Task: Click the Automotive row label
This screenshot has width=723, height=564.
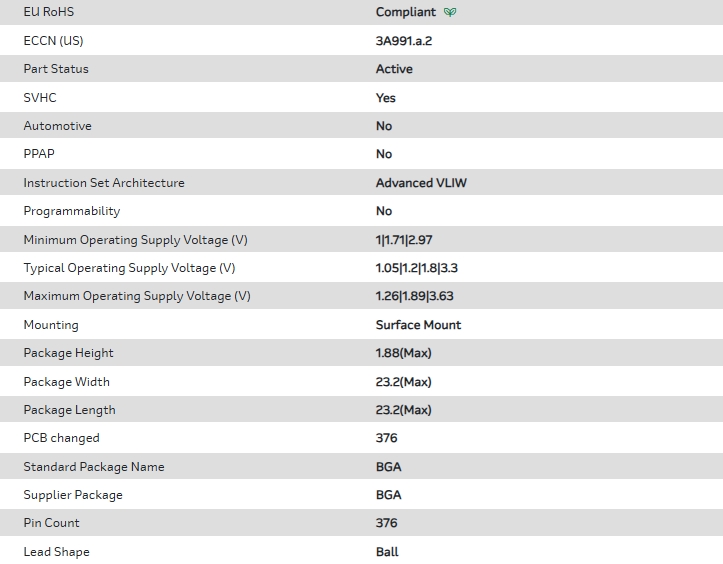Action: tap(57, 126)
